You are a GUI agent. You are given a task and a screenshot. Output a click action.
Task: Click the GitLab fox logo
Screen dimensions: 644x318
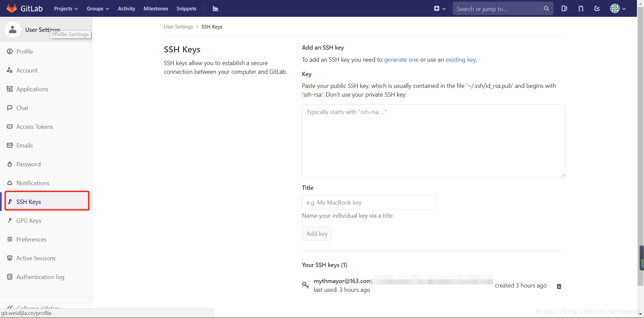click(12, 8)
